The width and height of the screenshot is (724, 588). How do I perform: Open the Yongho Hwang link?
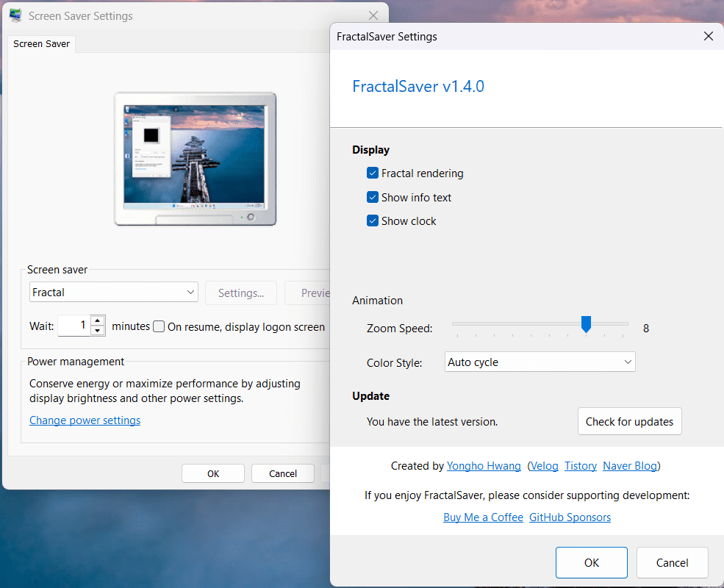[484, 466]
